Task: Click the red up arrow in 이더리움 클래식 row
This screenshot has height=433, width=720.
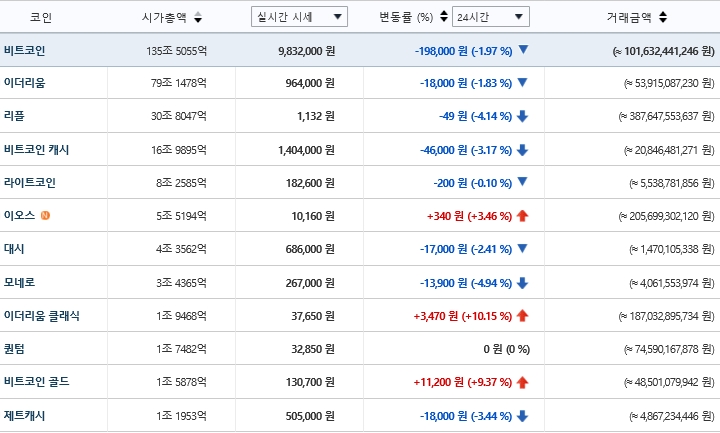Action: coord(522,315)
